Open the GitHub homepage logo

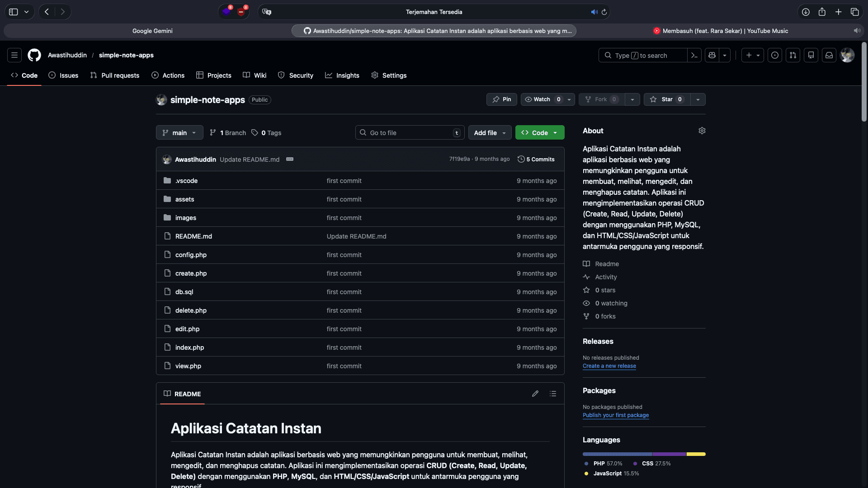pyautogui.click(x=34, y=55)
